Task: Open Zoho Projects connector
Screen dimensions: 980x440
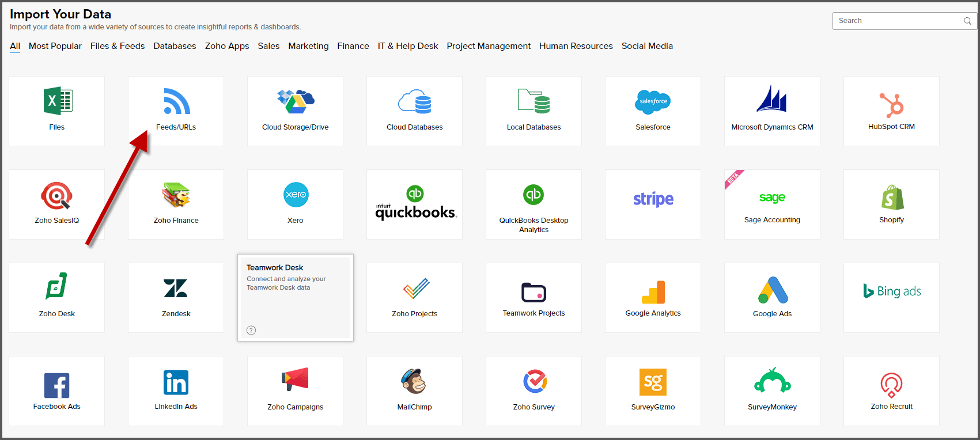Action: [x=414, y=298]
